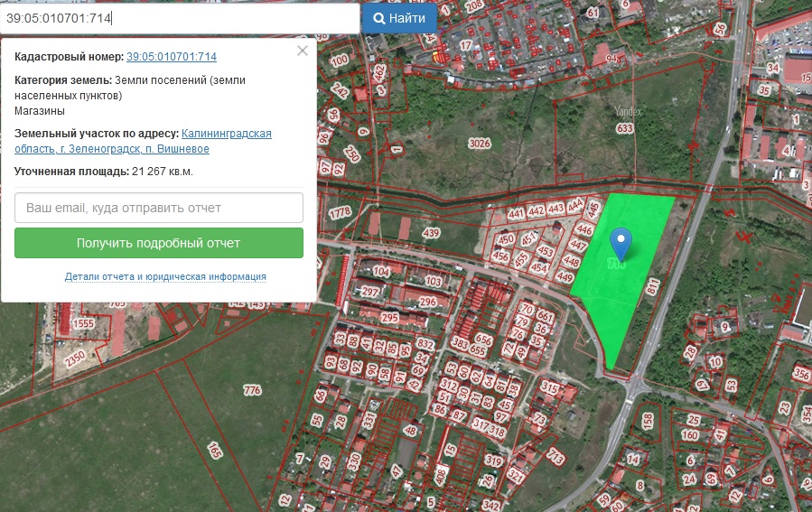Click parcel labeled 1778
Image resolution: width=812 pixels, height=512 pixels.
(x=340, y=213)
